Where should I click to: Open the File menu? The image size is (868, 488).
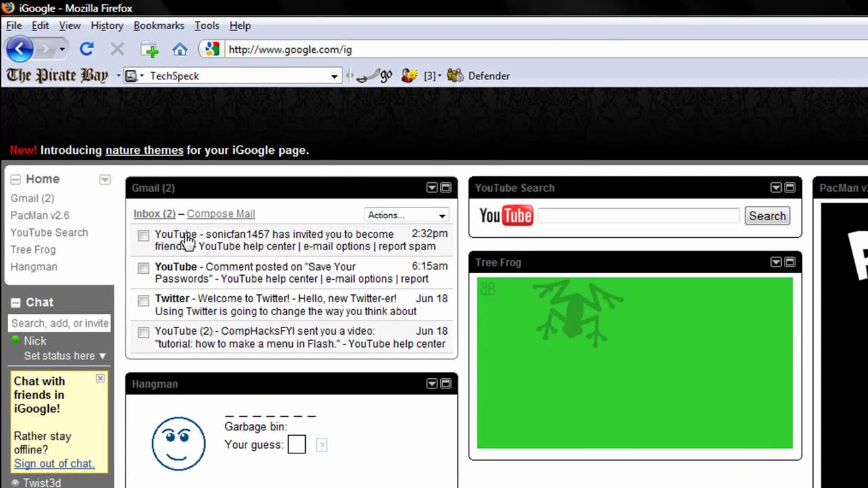coord(14,25)
